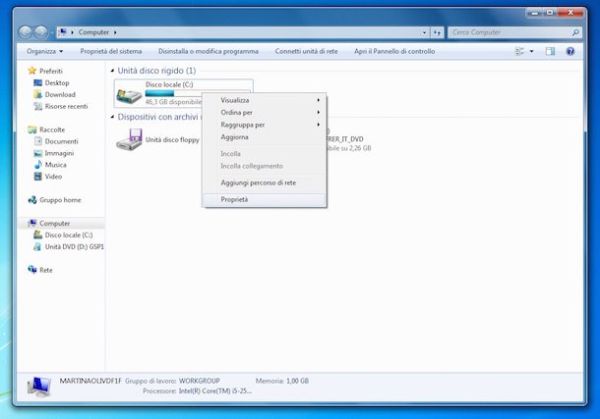This screenshot has width=600, height=419.
Task: Collapse the Unità disco rigido group
Action: (110, 71)
